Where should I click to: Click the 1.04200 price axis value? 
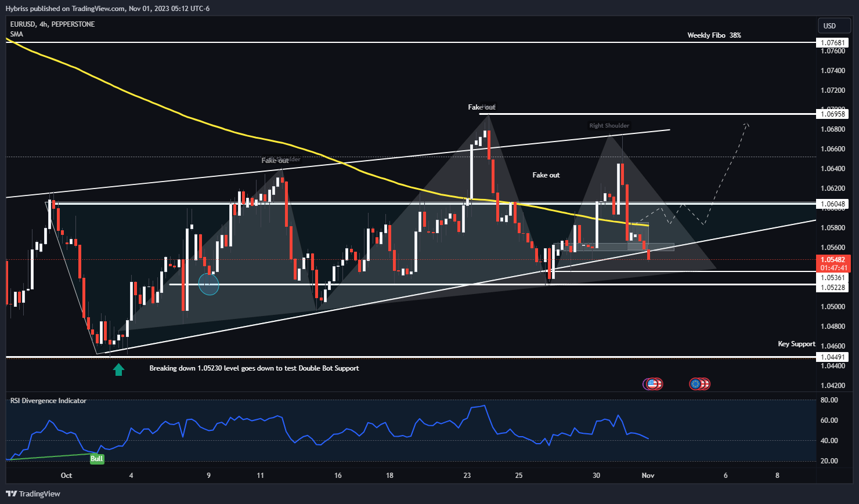pos(833,386)
